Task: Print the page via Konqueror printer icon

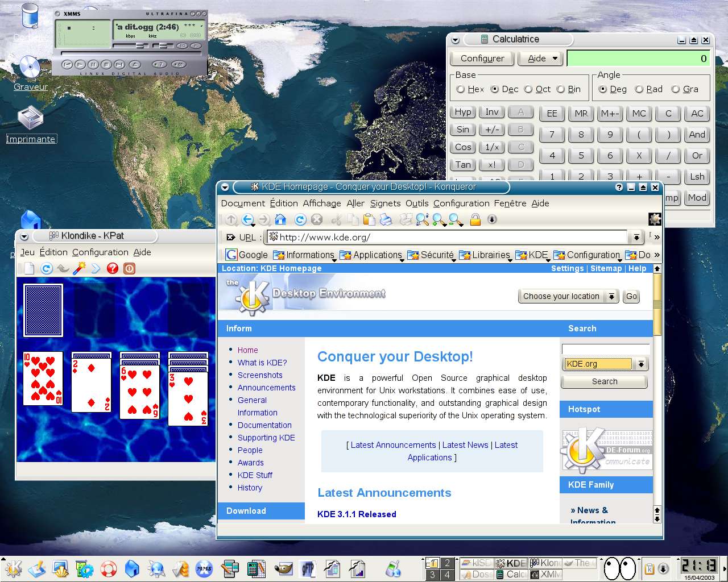Action: (x=386, y=220)
